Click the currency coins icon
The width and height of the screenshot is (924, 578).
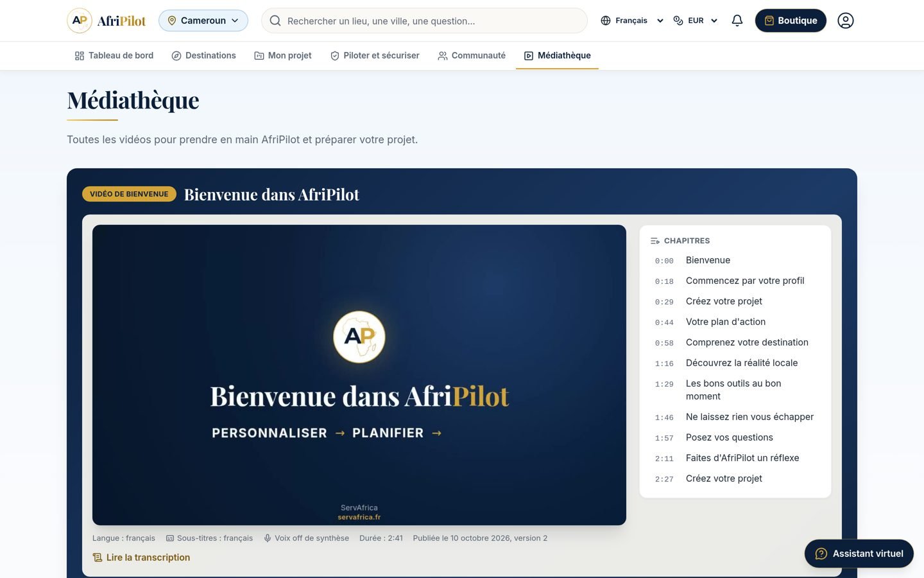tap(678, 21)
